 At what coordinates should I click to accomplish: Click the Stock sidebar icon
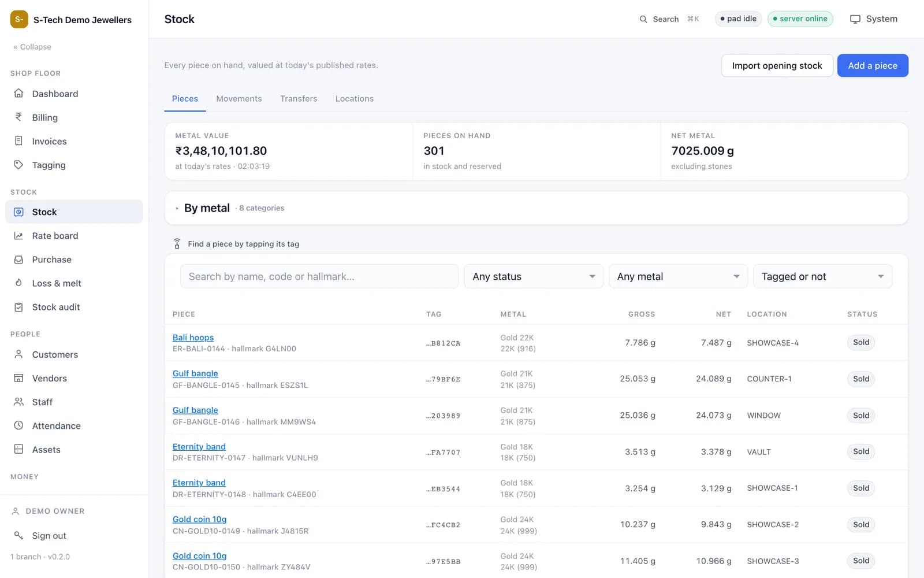[18, 212]
